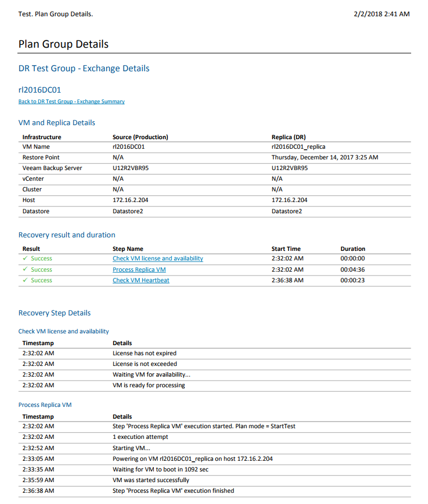Select VM was started successfully detail

pyautogui.click(x=151, y=480)
